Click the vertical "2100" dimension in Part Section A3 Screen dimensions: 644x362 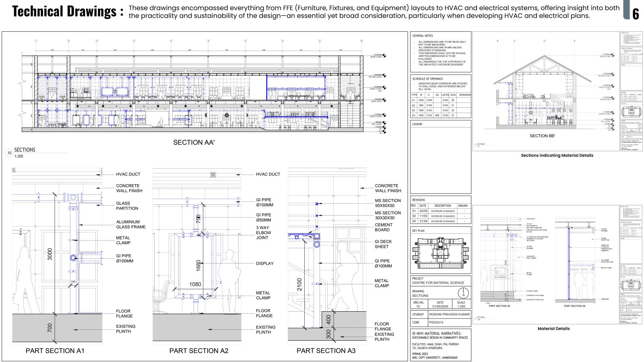click(x=299, y=285)
